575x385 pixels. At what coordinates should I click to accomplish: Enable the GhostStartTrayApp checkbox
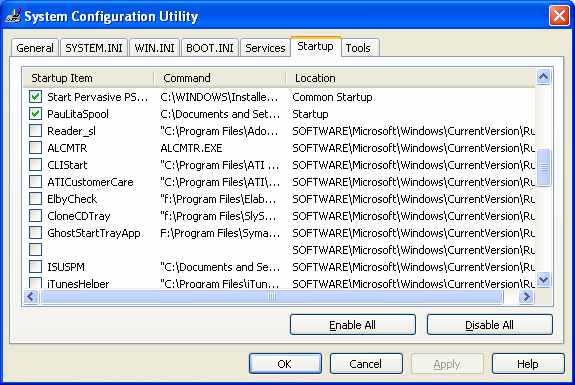tap(35, 232)
